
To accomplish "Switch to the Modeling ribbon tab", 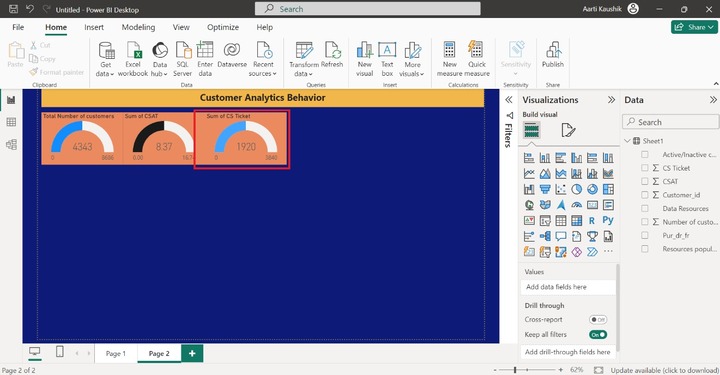I will coord(138,27).
